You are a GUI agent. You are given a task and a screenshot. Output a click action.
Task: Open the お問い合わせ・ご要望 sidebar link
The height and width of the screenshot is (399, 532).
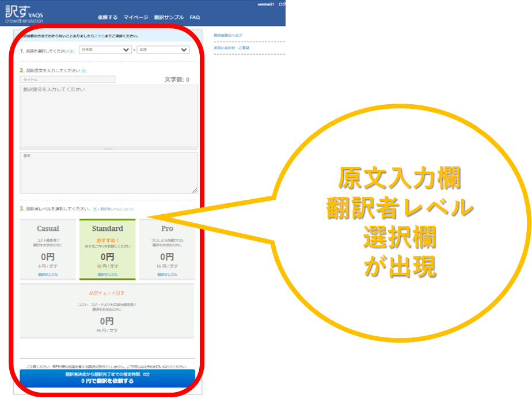pyautogui.click(x=231, y=48)
